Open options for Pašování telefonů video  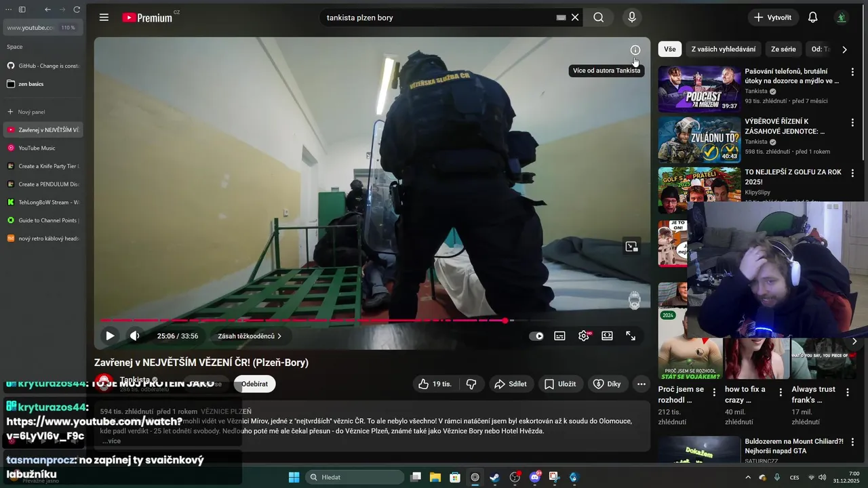tap(852, 72)
